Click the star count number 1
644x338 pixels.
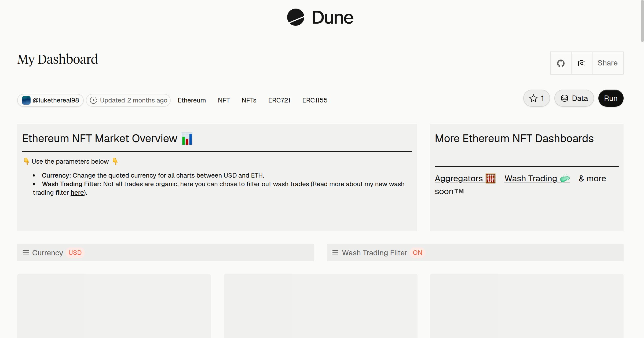coord(542,98)
